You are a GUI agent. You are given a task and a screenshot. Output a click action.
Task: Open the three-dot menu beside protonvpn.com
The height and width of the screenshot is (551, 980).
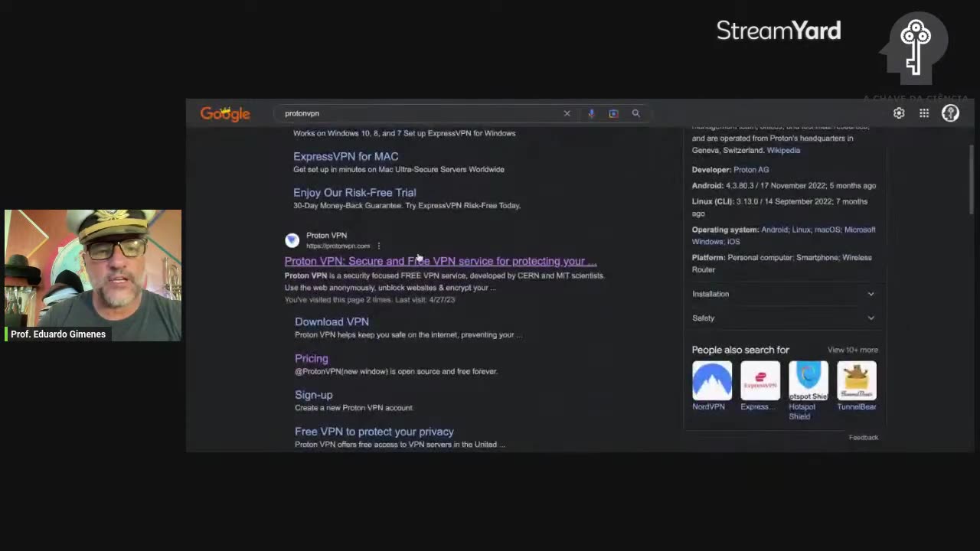coord(378,246)
